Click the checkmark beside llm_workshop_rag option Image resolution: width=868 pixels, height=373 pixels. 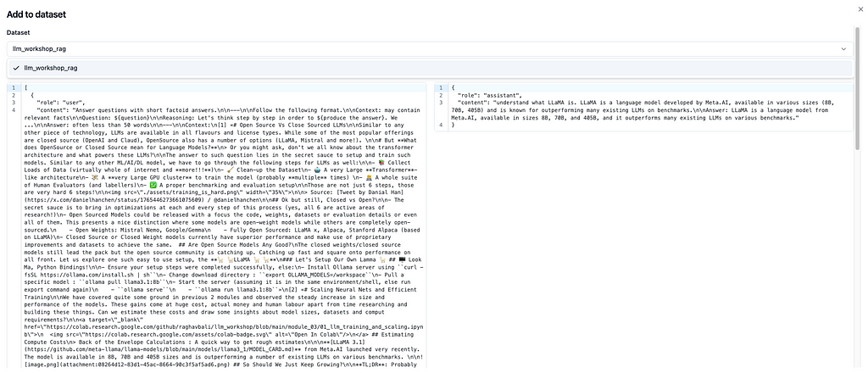tap(16, 68)
